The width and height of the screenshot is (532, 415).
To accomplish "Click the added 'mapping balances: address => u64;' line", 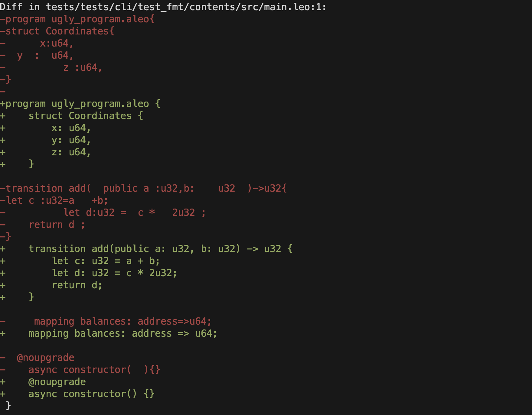I will coord(122,333).
